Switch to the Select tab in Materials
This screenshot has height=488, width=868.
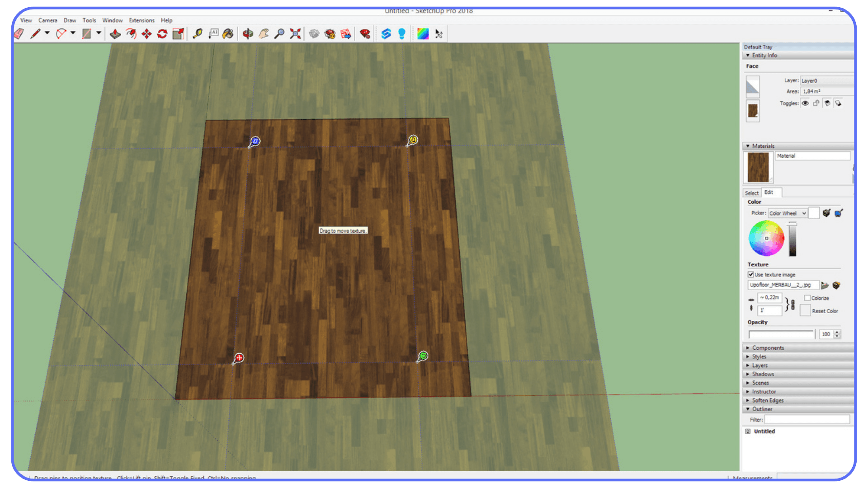(752, 192)
